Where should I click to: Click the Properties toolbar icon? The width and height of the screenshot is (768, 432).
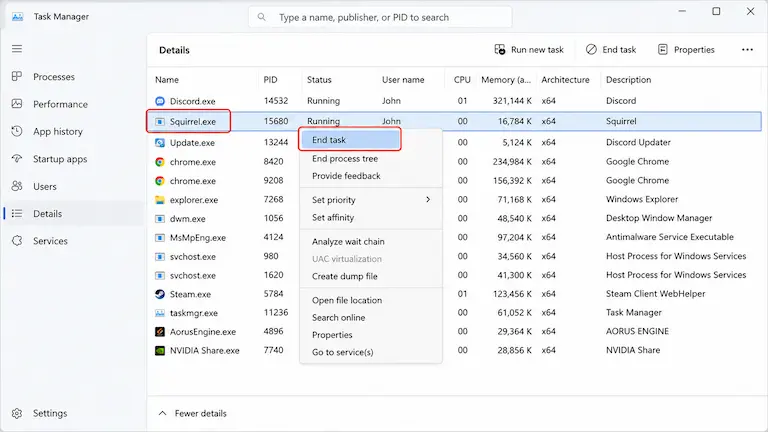coord(663,49)
